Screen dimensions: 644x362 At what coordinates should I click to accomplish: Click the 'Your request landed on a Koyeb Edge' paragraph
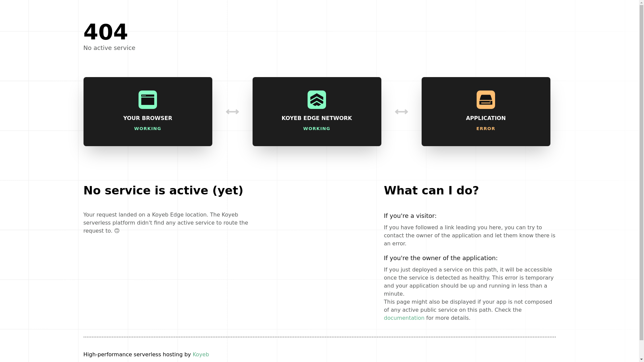pos(166,223)
